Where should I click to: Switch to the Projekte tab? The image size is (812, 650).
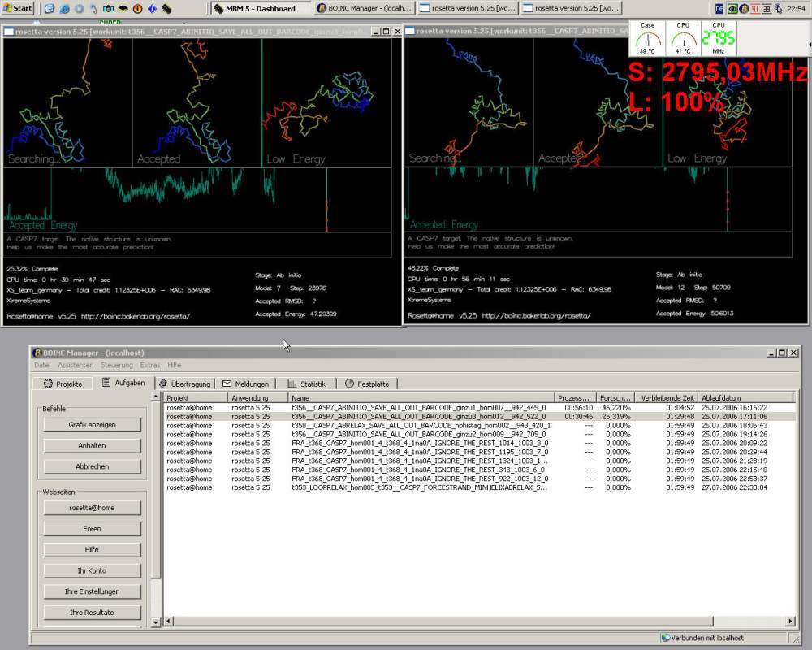tap(63, 383)
